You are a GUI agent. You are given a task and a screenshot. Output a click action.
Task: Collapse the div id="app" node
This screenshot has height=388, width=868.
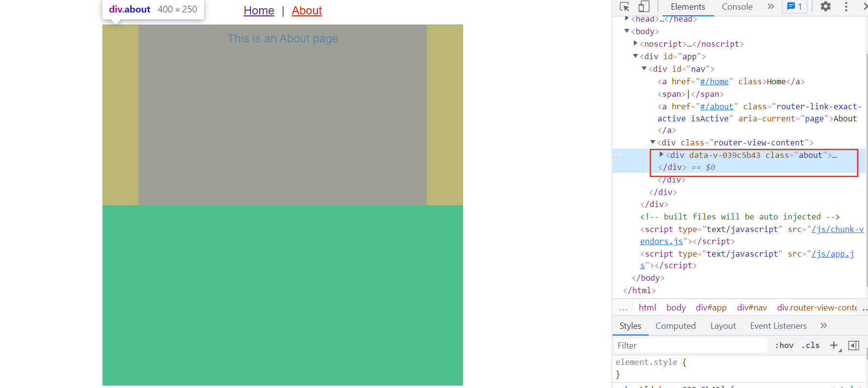pos(635,56)
